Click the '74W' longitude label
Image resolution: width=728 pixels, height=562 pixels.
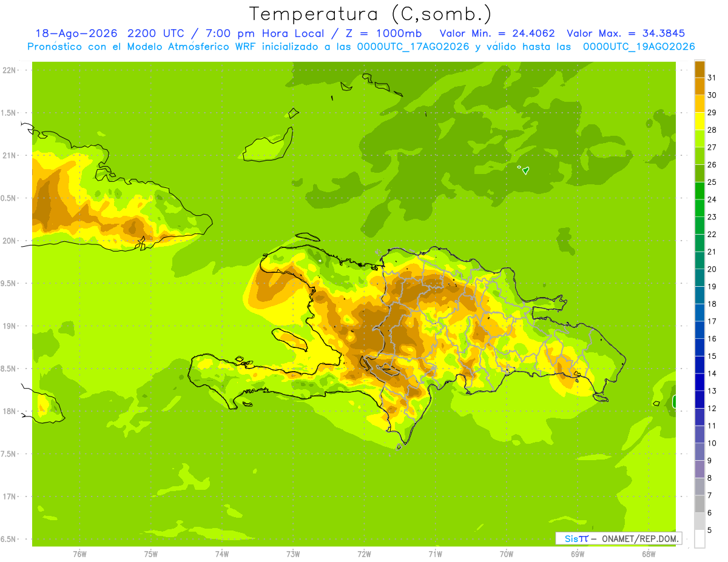point(222,554)
